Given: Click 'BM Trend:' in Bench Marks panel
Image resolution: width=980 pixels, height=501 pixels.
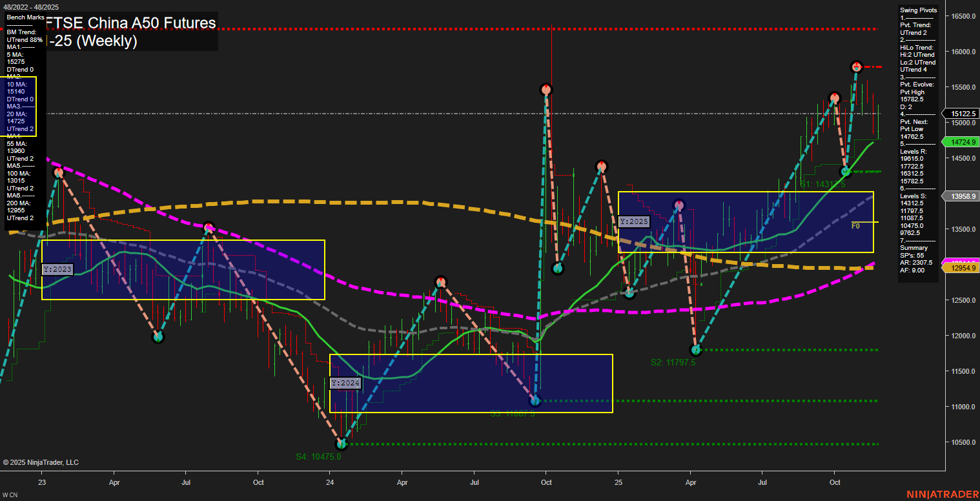Looking at the screenshot, I should [x=21, y=32].
